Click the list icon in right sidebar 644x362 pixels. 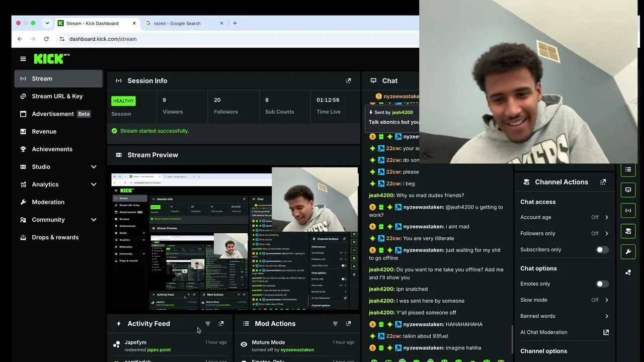pyautogui.click(x=628, y=169)
